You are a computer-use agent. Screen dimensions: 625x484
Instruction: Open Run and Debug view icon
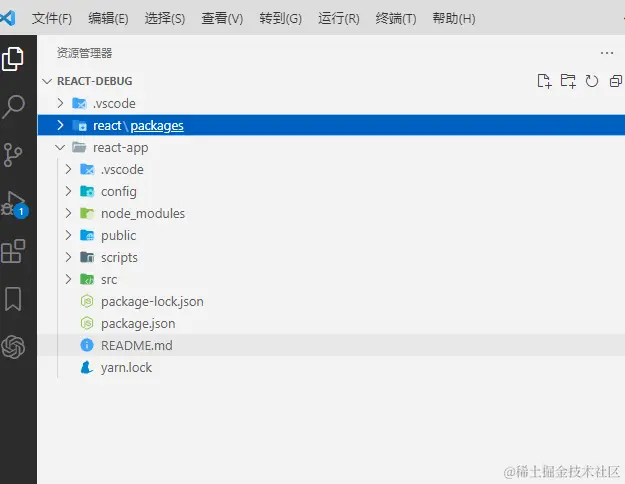(14, 203)
